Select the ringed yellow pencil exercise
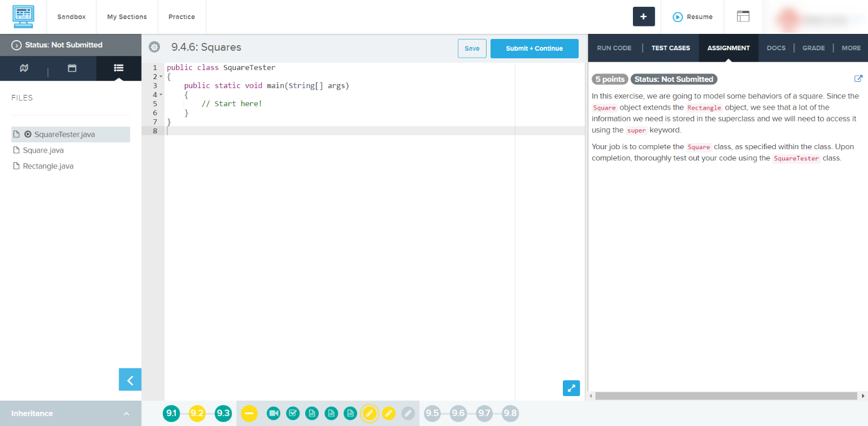The height and width of the screenshot is (426, 868). (370, 414)
